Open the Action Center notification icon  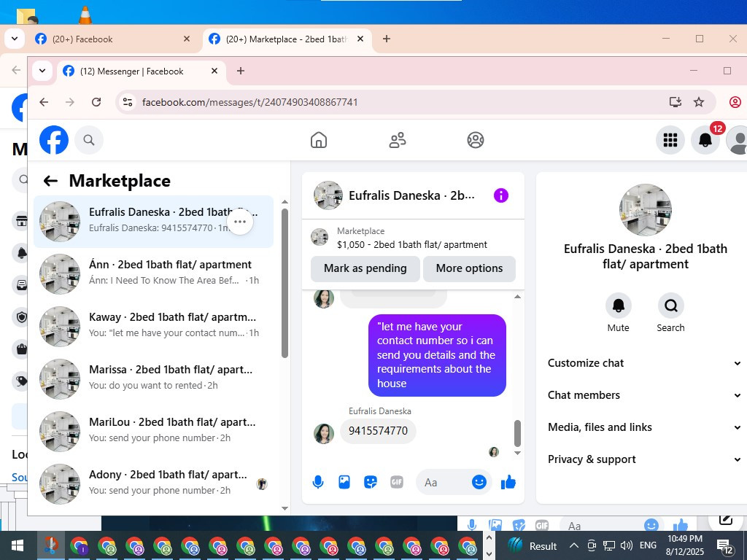pos(724,546)
